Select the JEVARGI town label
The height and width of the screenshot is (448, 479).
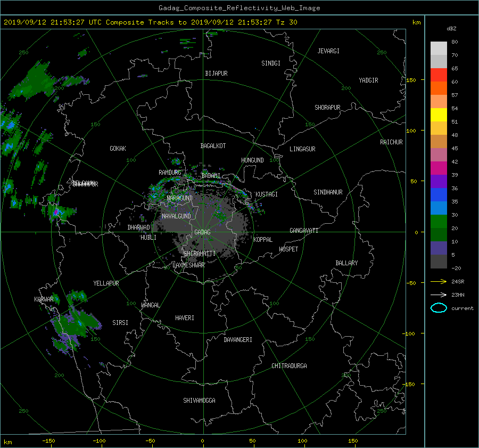(x=328, y=51)
